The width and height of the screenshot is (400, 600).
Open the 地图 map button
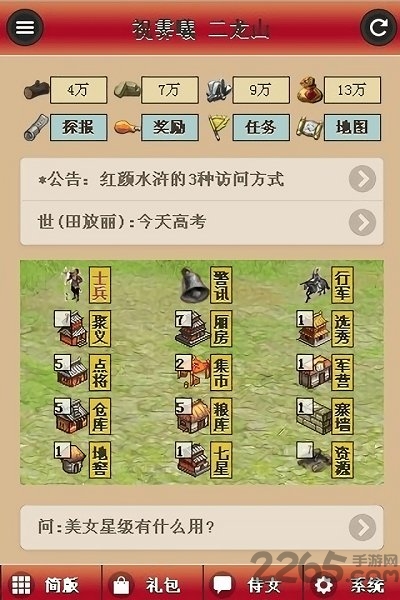[x=353, y=127]
